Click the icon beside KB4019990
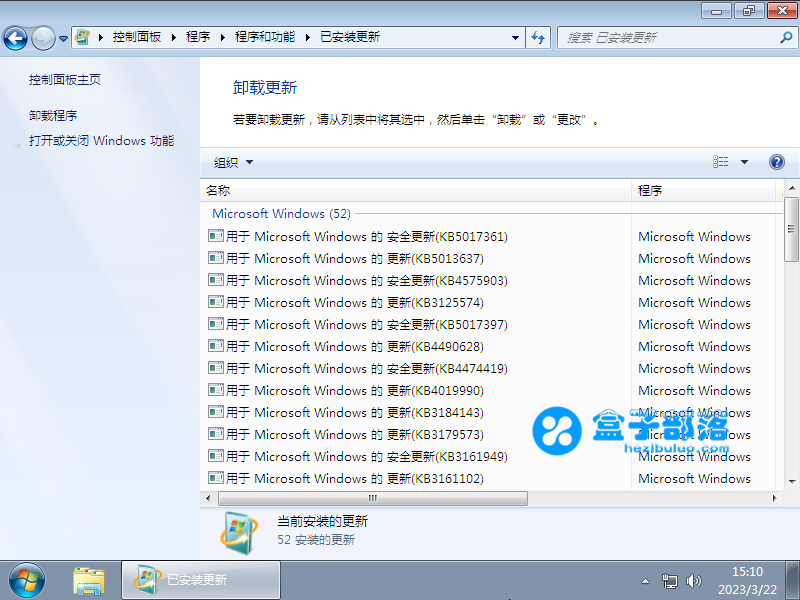 [x=216, y=389]
